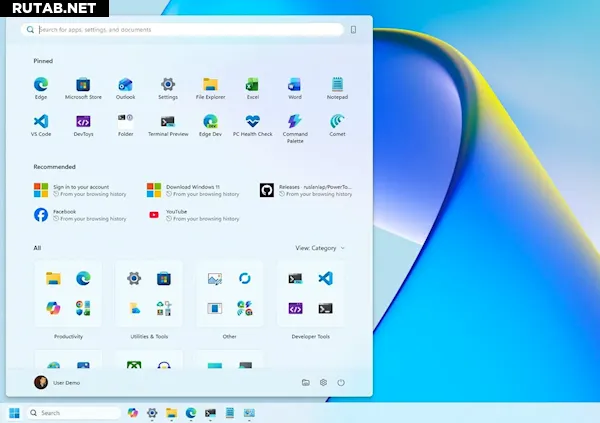Launch Notepad from pinned apps

click(x=337, y=86)
